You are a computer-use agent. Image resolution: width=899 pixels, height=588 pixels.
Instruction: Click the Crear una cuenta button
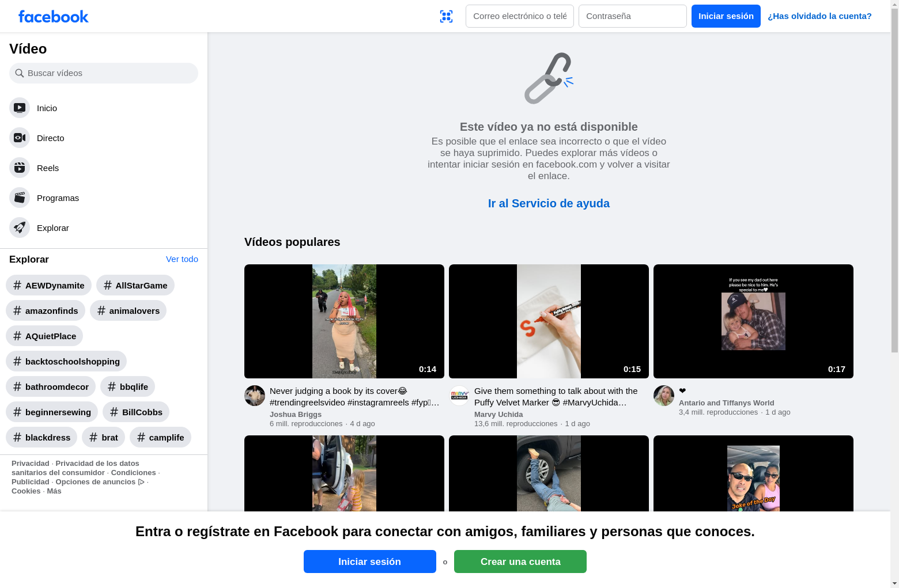tap(520, 562)
